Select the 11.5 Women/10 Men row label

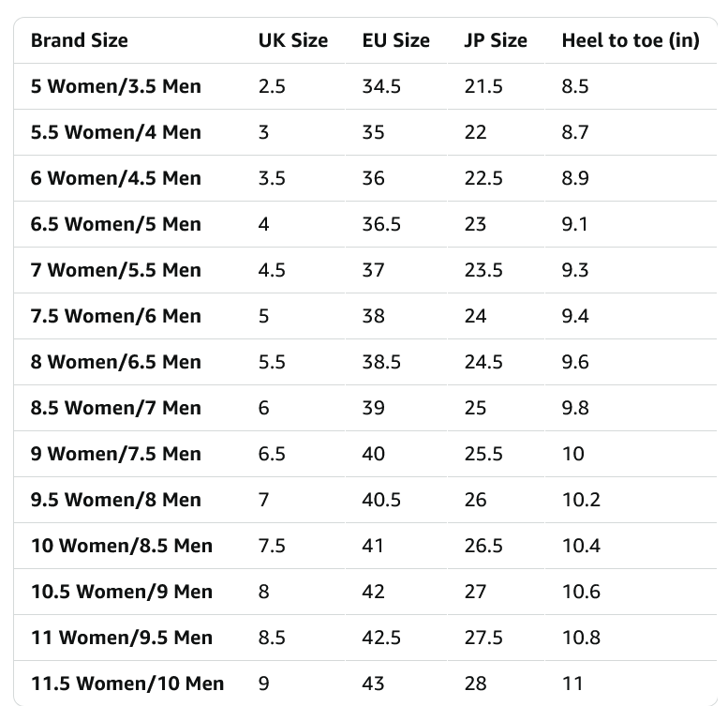pyautogui.click(x=126, y=683)
